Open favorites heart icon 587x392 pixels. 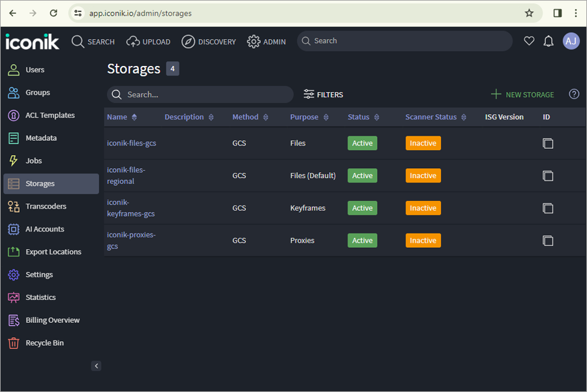click(529, 41)
